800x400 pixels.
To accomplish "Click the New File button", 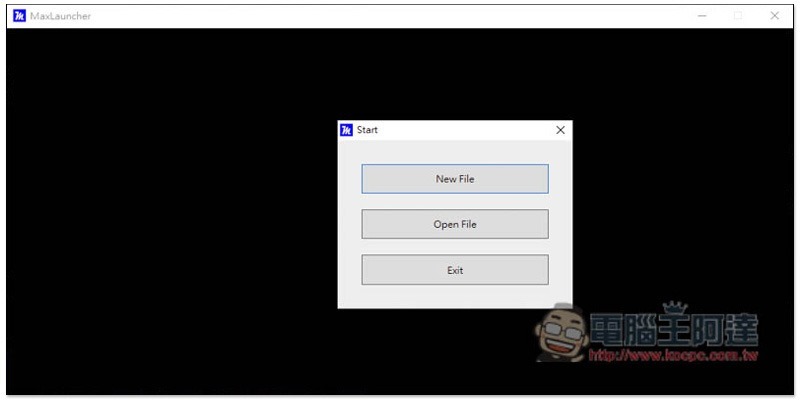I will click(x=455, y=179).
